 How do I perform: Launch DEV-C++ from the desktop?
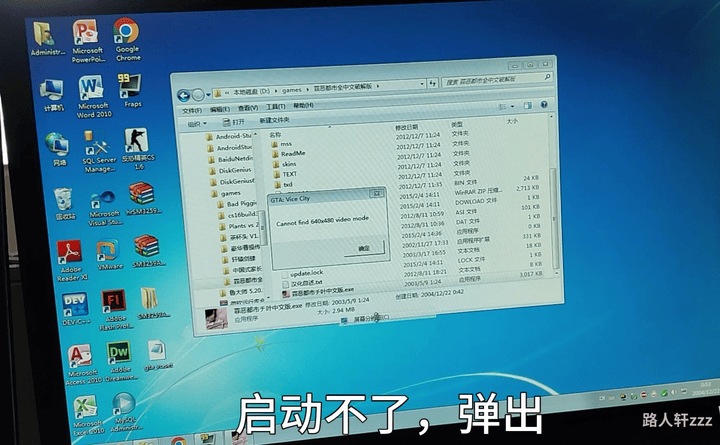click(x=76, y=309)
